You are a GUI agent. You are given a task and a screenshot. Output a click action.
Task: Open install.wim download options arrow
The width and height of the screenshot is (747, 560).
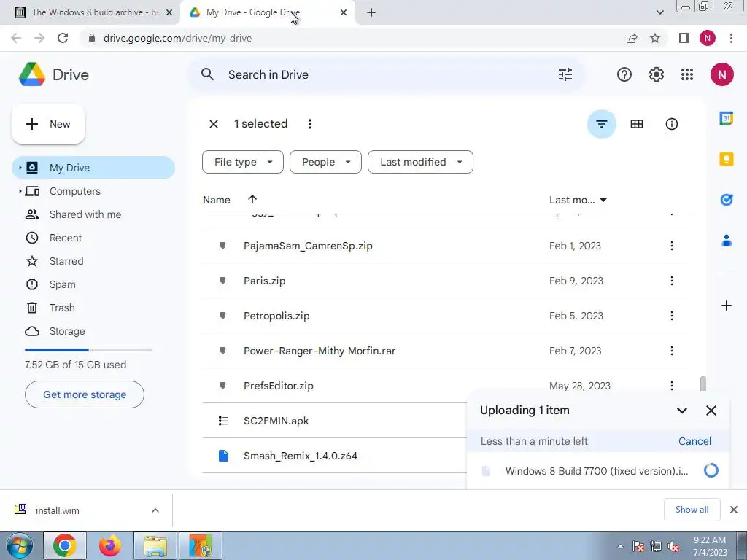[155, 510]
